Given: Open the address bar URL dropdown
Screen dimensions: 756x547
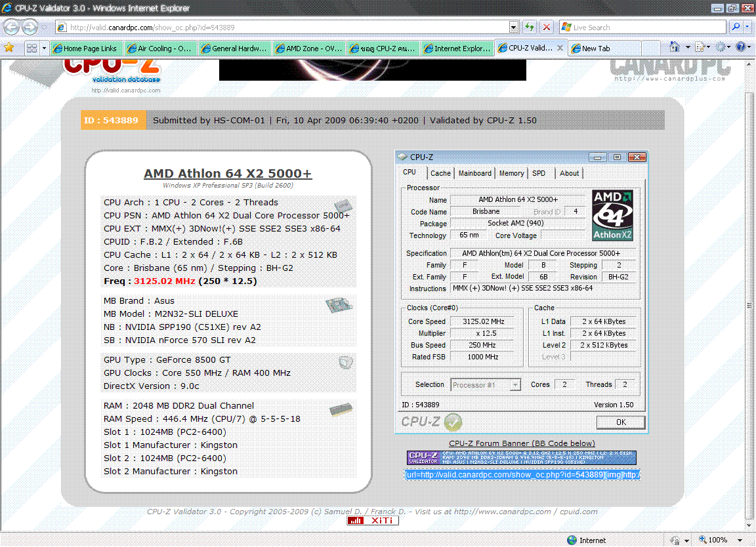Looking at the screenshot, I should point(514,28).
